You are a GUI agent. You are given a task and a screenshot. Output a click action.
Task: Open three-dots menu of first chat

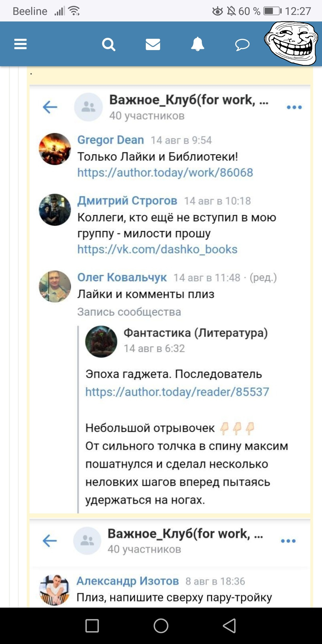click(294, 107)
